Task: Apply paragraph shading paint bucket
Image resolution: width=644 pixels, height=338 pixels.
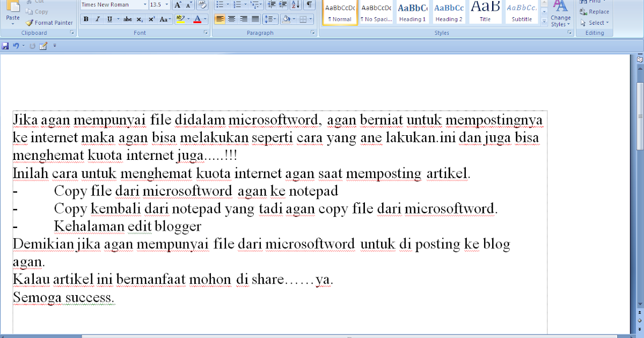Action: (x=286, y=19)
